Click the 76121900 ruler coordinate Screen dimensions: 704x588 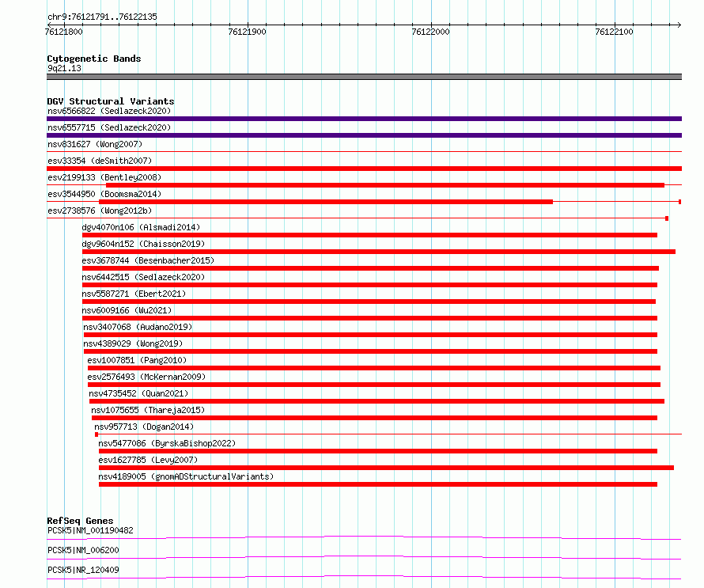(247, 32)
